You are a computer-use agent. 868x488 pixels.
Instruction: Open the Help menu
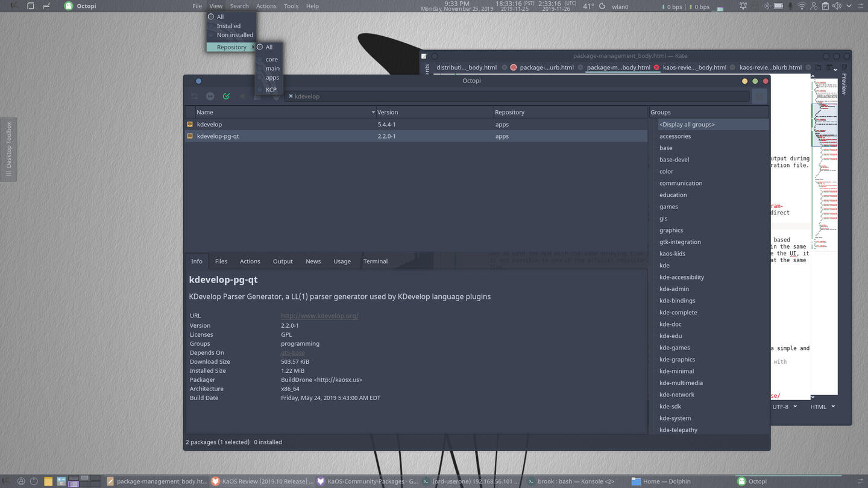(x=312, y=6)
